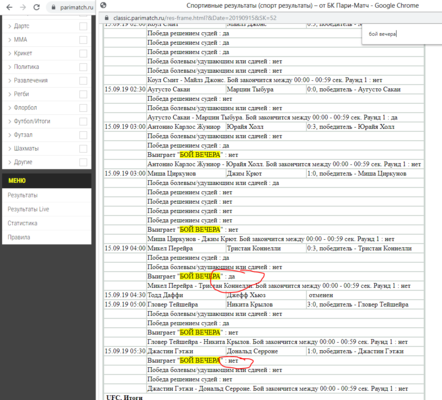The width and height of the screenshot is (442, 400).
Task: Select the Антонио Карлос Жуниор cell
Action: click(186, 127)
